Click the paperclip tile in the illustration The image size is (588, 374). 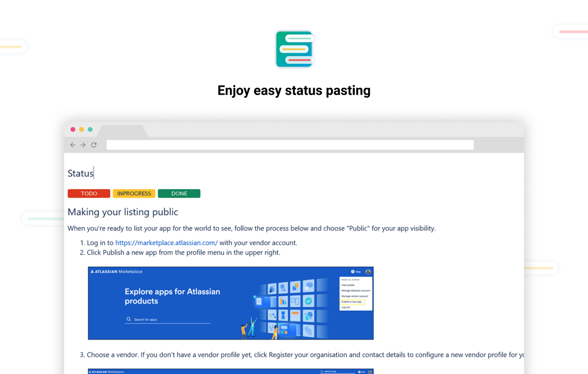pyautogui.click(x=308, y=331)
